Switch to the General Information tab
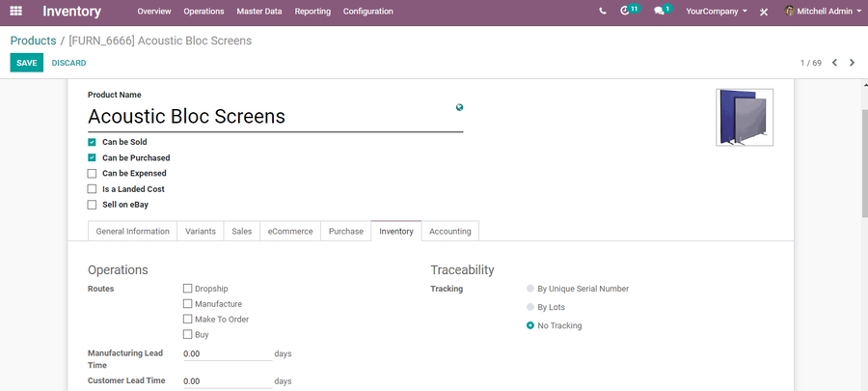Screen dimensions: 868x391 (x=133, y=232)
